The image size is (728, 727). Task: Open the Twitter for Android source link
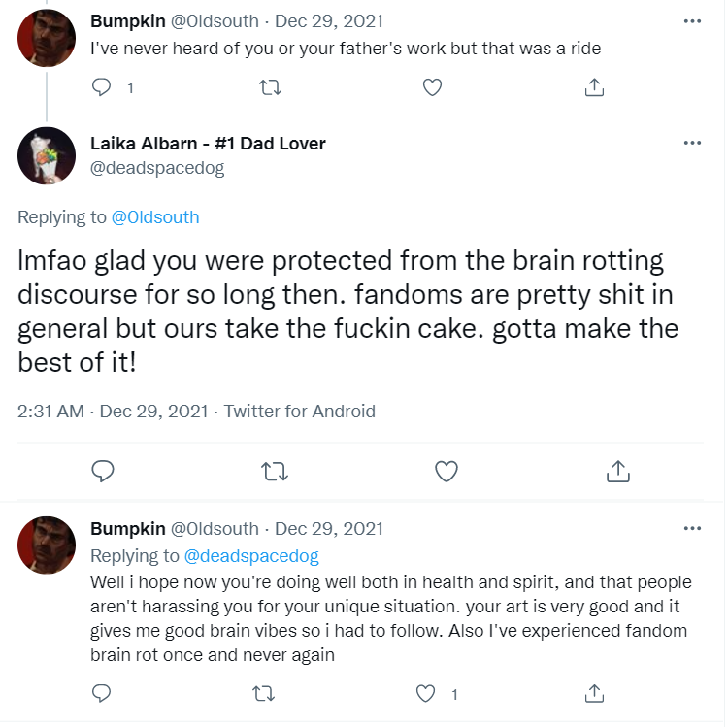click(299, 412)
